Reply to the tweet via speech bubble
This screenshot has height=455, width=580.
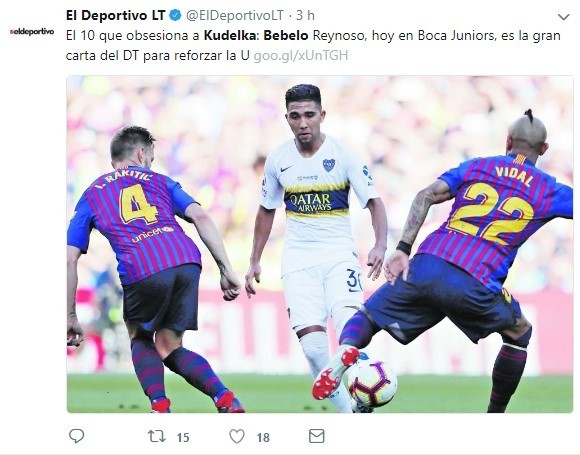coord(77,436)
